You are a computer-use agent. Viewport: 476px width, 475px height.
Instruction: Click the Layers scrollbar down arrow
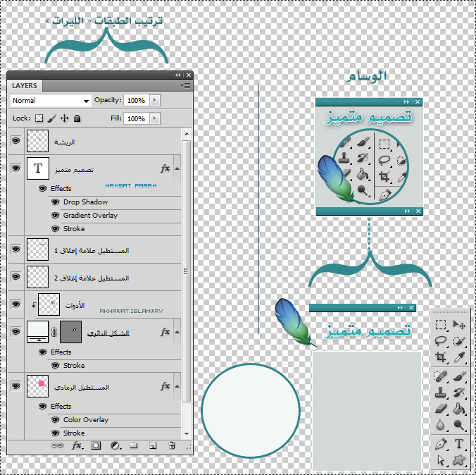pos(187,434)
